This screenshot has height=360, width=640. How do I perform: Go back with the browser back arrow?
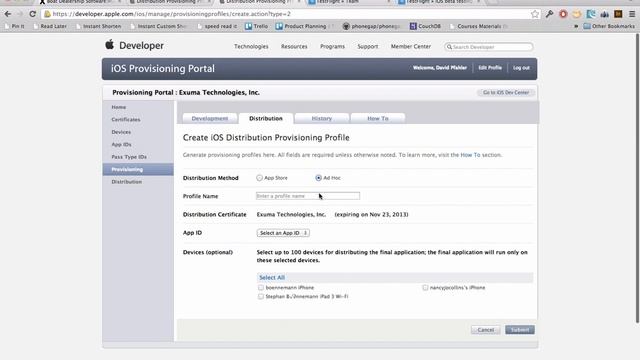tap(8, 14)
